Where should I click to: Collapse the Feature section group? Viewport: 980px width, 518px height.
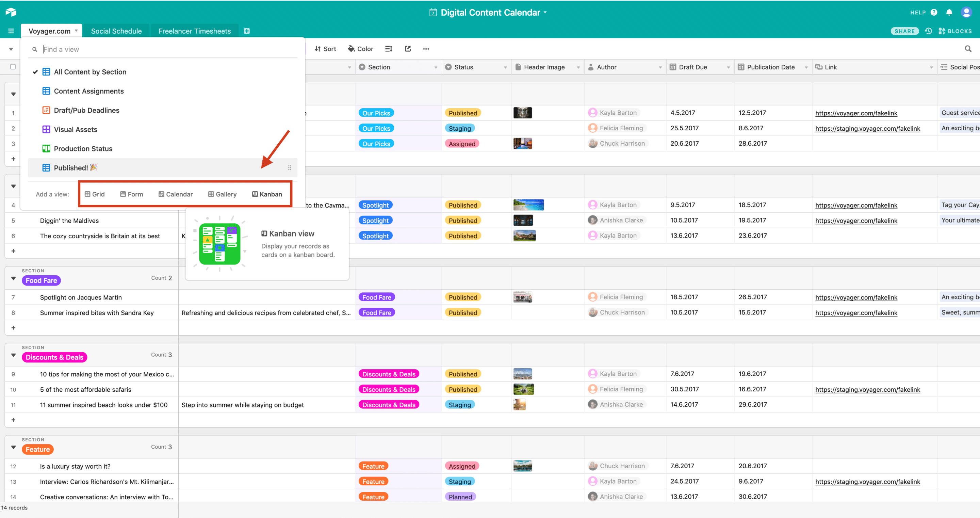coord(13,447)
